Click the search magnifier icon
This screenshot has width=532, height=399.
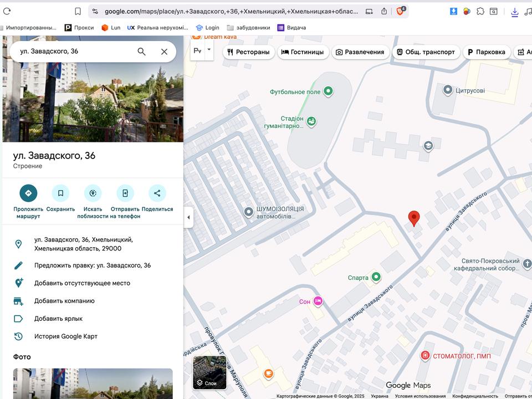tap(141, 52)
